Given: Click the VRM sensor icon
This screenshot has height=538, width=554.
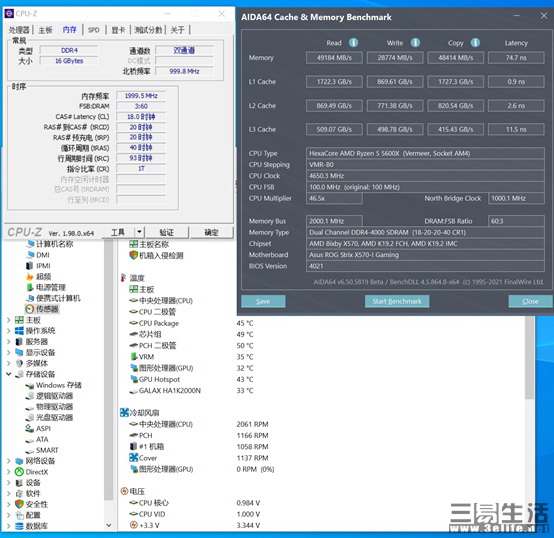Looking at the screenshot, I should point(134,356).
